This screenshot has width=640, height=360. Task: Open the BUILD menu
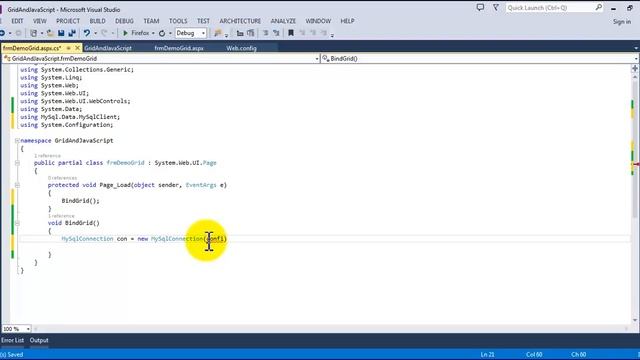point(97,21)
